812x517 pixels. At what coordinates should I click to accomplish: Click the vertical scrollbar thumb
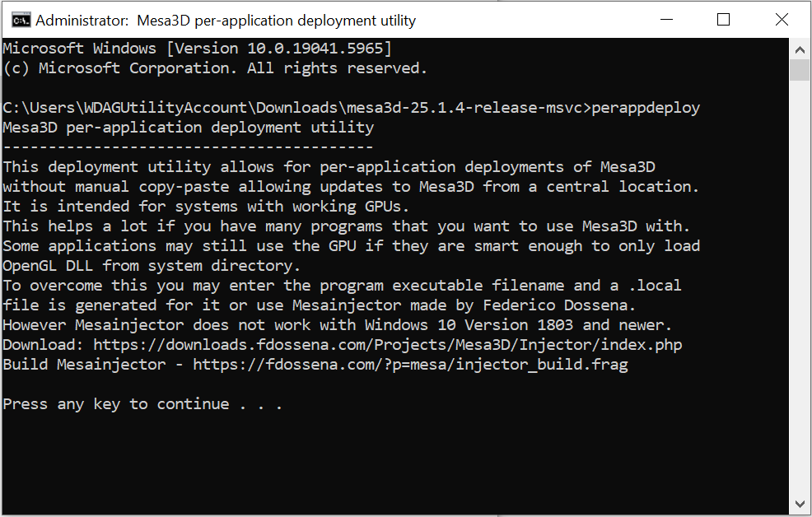(x=800, y=70)
